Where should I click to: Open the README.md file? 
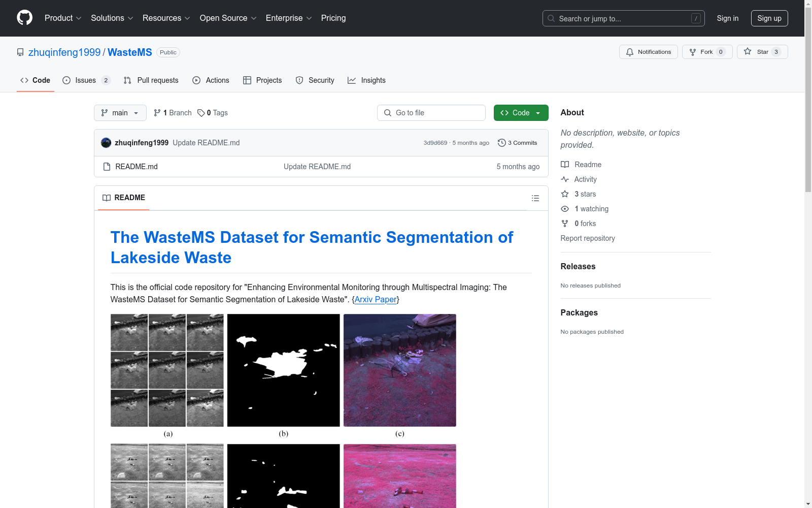(137, 167)
